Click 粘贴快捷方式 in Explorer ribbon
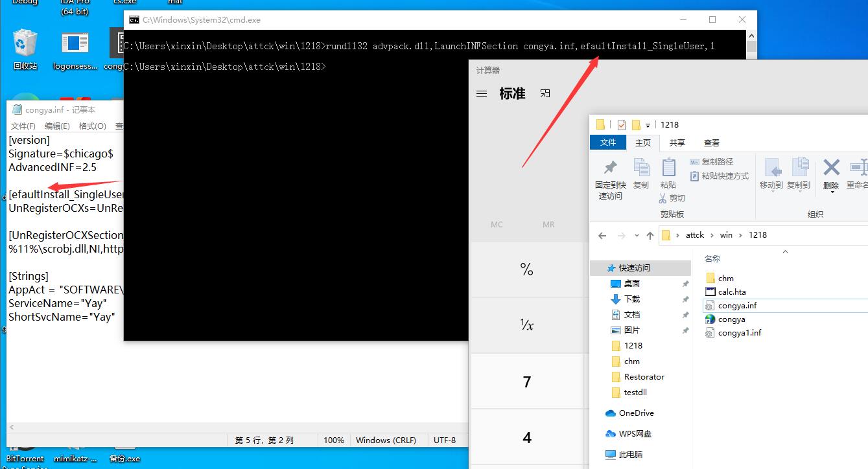868x469 pixels. tap(720, 176)
